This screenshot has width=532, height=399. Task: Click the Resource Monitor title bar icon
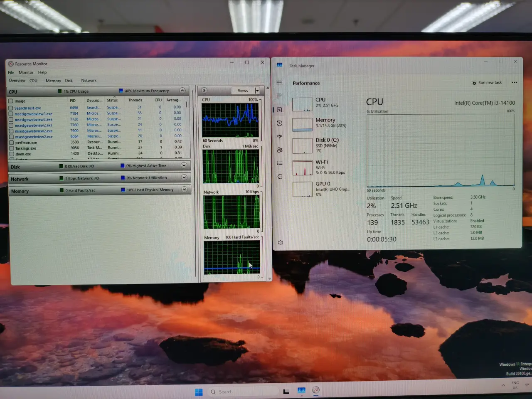click(11, 64)
